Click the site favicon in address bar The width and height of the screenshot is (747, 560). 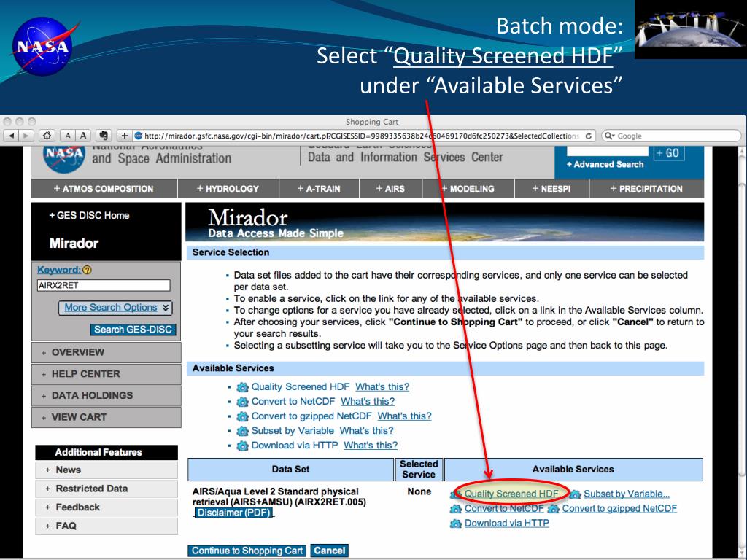tap(138, 136)
